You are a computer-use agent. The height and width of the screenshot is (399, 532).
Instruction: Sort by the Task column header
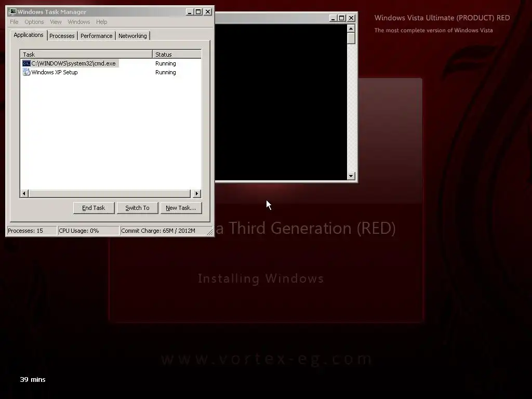[x=86, y=54]
